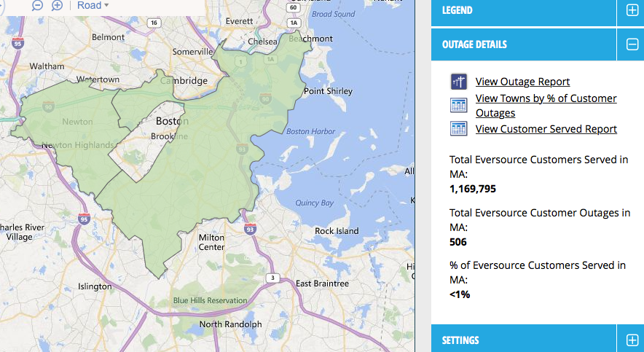Image resolution: width=644 pixels, height=352 pixels.
Task: Expand the Legend panel plus button
Action: click(x=632, y=10)
